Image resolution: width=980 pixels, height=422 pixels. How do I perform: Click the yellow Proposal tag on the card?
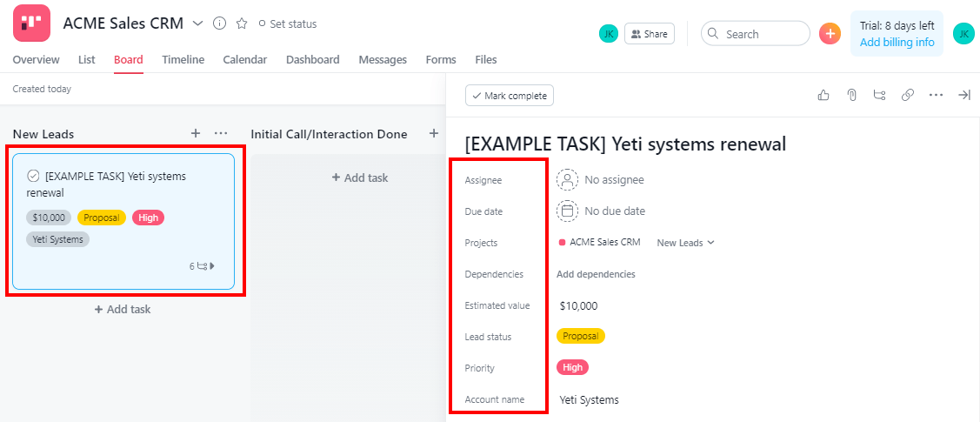pos(101,218)
